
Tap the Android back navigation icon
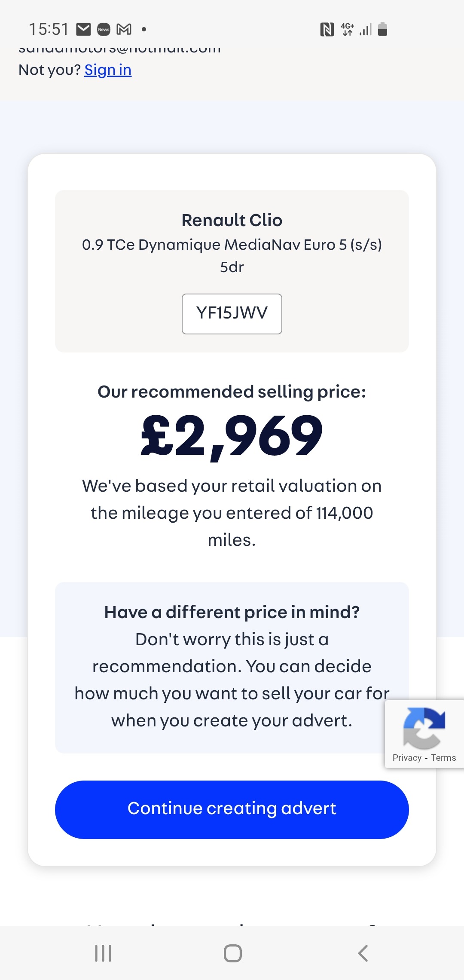click(x=363, y=953)
